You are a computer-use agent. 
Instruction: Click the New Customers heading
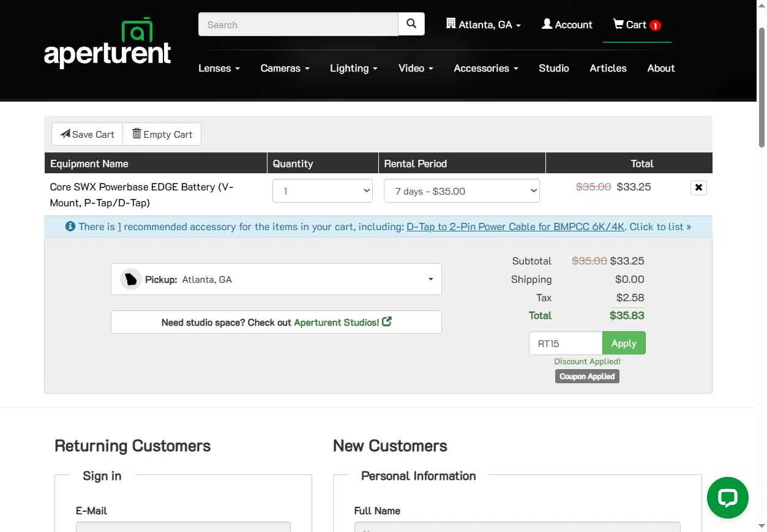pyautogui.click(x=390, y=446)
